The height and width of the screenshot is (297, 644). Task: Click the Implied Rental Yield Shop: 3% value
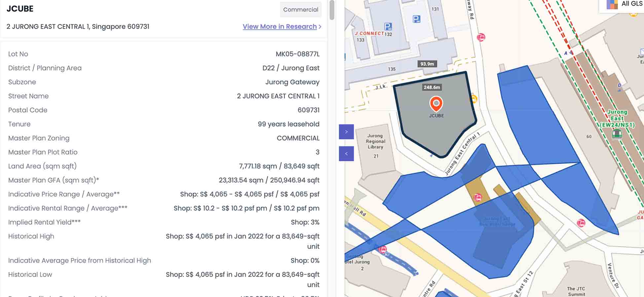click(305, 222)
